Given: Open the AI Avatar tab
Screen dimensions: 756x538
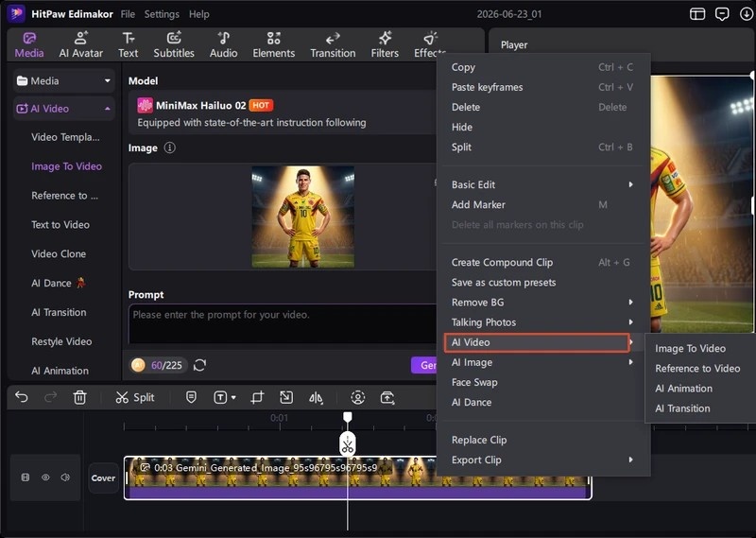Looking at the screenshot, I should coord(80,44).
